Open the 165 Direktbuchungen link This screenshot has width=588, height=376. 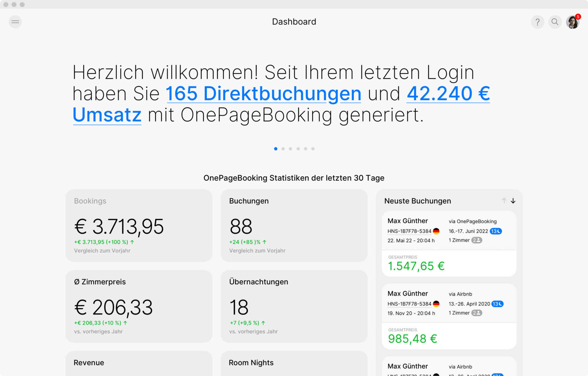pyautogui.click(x=263, y=93)
